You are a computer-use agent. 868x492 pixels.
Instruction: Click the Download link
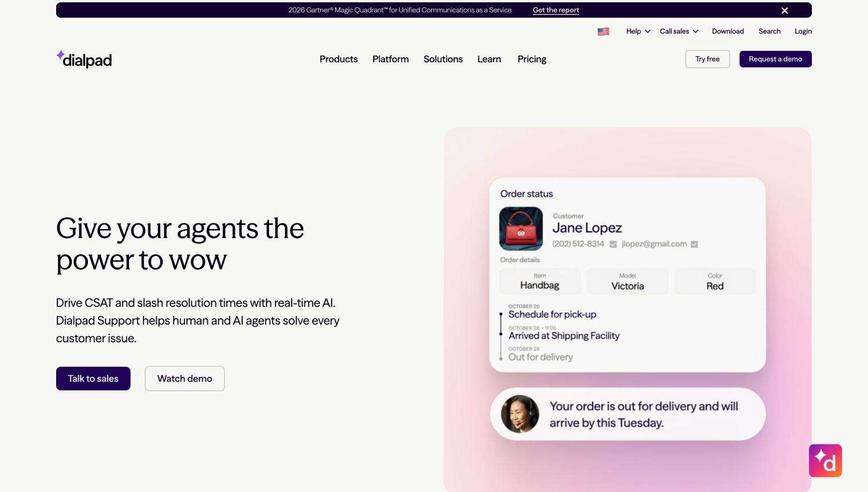pos(728,31)
